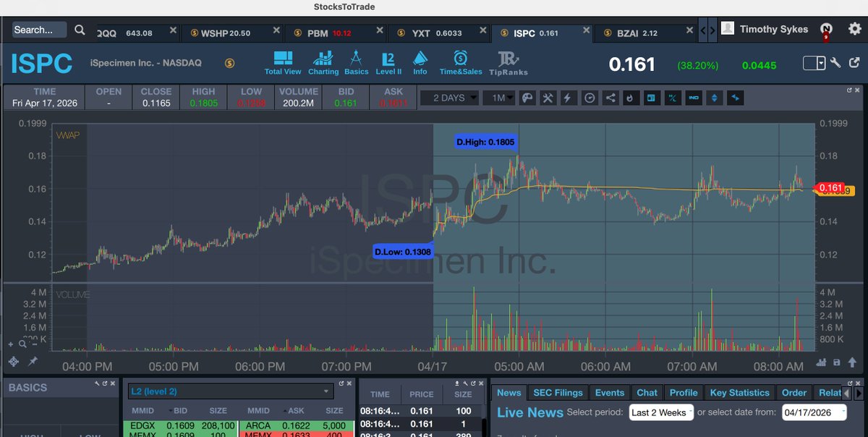Open chart color palette settings

point(527,98)
